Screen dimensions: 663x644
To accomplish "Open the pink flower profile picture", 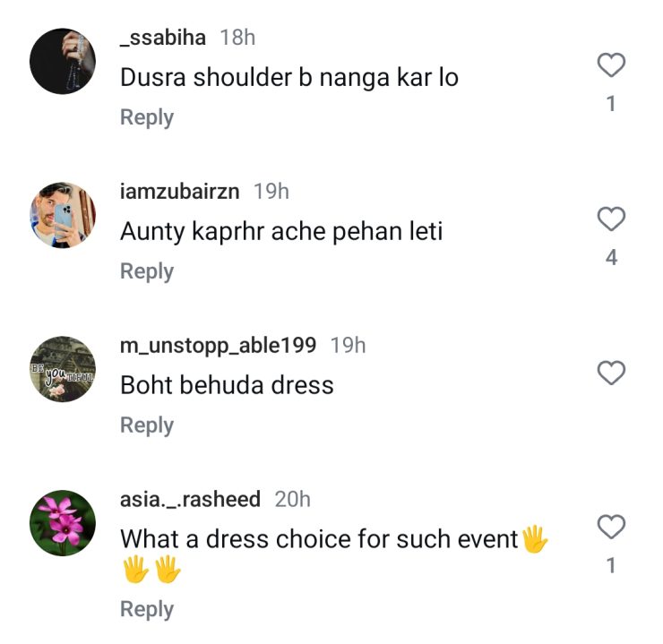I will 63,523.
